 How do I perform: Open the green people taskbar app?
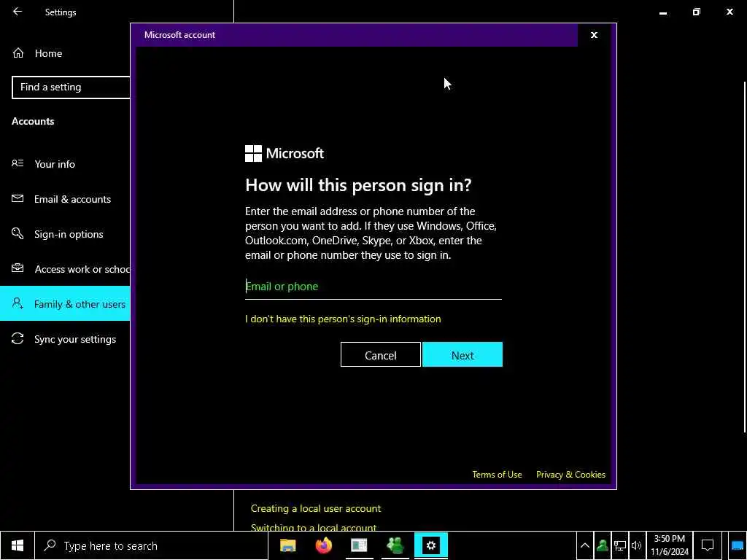(395, 545)
